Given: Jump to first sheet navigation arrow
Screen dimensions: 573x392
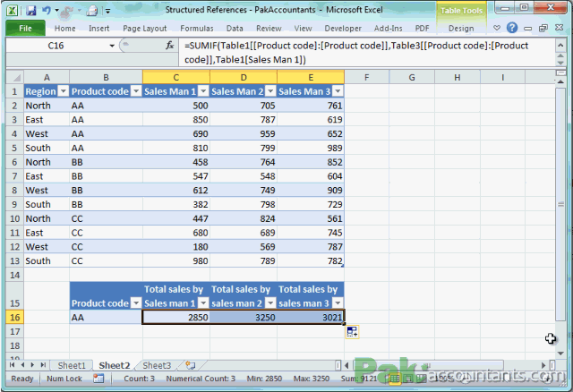Looking at the screenshot, I should coord(13,365).
